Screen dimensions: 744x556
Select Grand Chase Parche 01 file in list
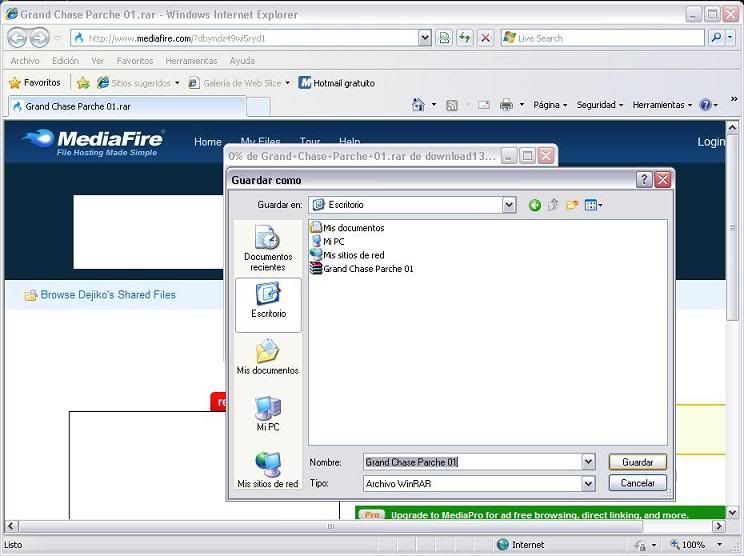tap(367, 269)
